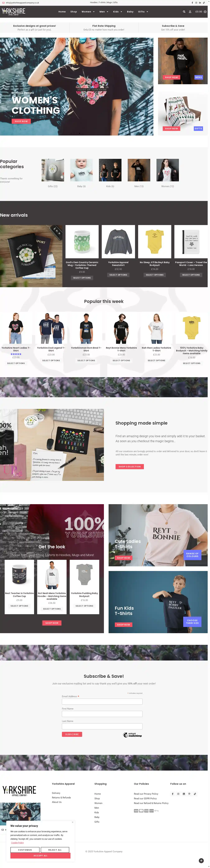This screenshot has height=868, width=210.
Task: Open Pinterest icon in footer
Action: (189, 794)
